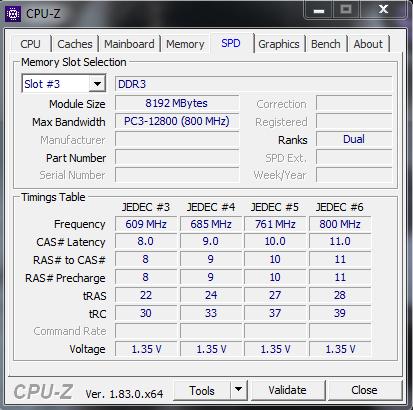This screenshot has width=413, height=410.
Task: Open the About tab
Action: coord(368,44)
